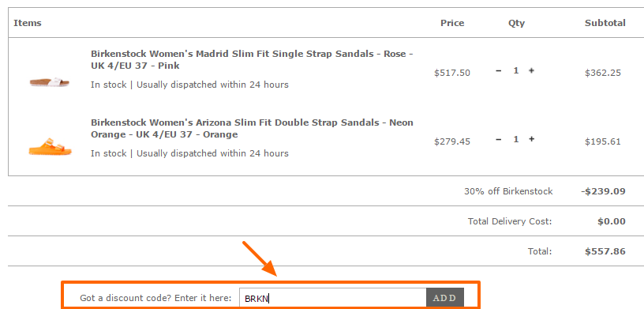Select the Madrid sandals quantity value
Image resolution: width=644 pixels, height=309 pixels.
(516, 71)
